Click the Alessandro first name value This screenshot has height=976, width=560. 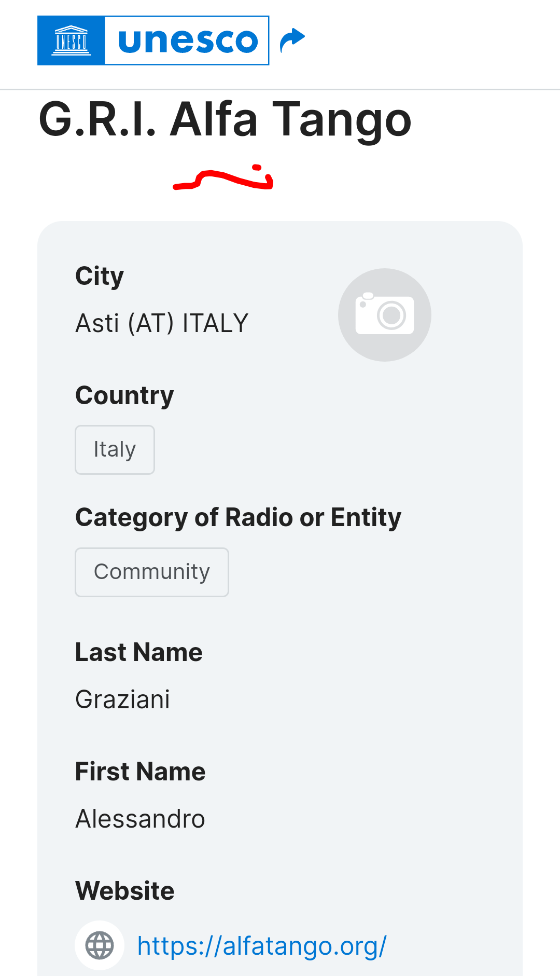point(140,819)
